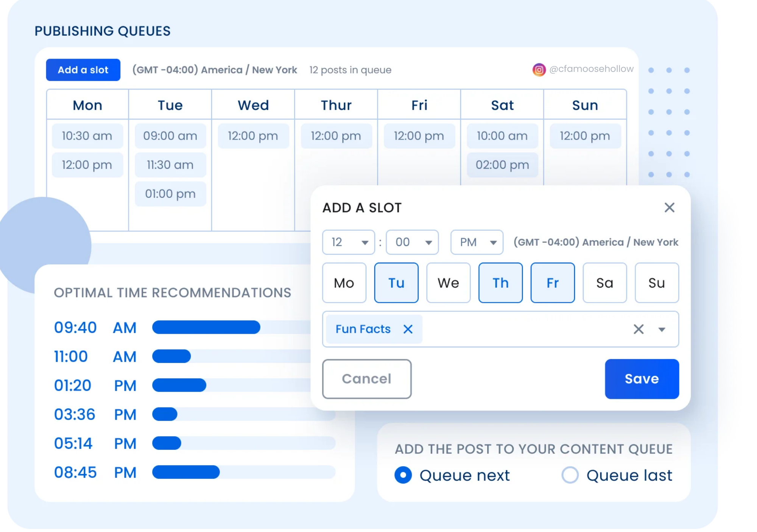Image resolution: width=757 pixels, height=532 pixels.
Task: Open the minutes dropdown showing 00
Action: (x=412, y=242)
